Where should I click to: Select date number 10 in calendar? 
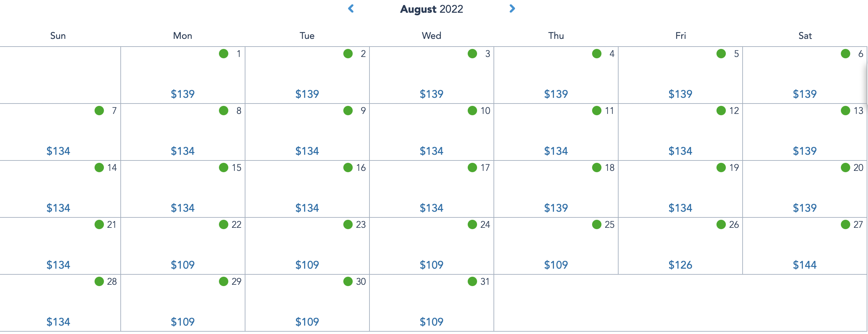[485, 111]
